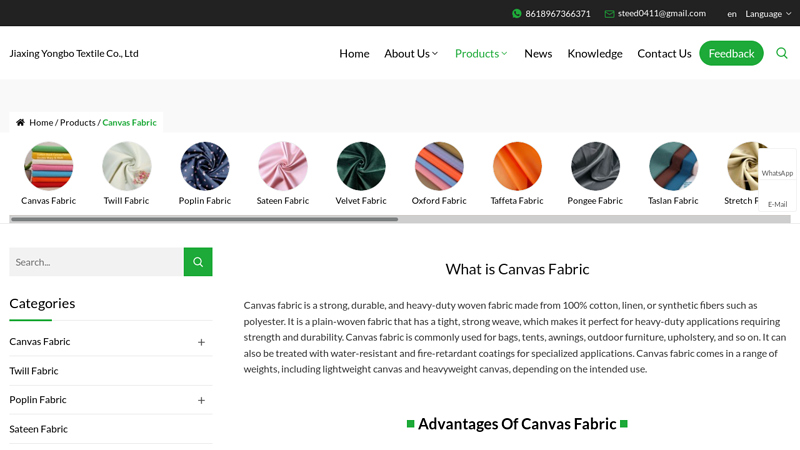Open Taslan Fabric category thumbnail

[673, 166]
